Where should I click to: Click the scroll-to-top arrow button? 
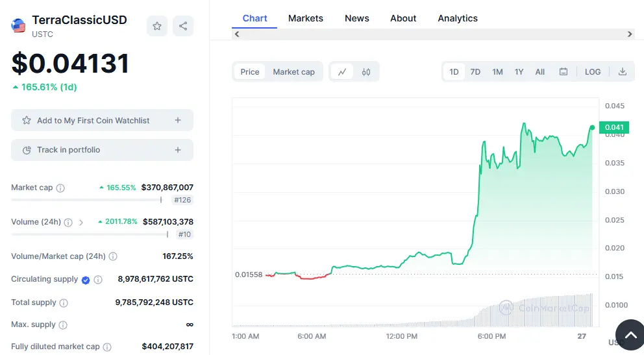coord(629,335)
